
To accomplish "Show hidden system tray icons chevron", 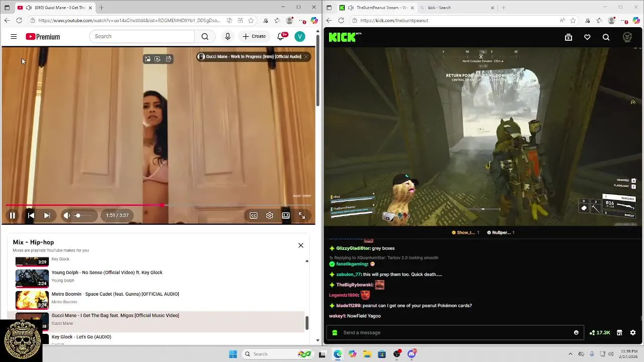I will pos(570,354).
